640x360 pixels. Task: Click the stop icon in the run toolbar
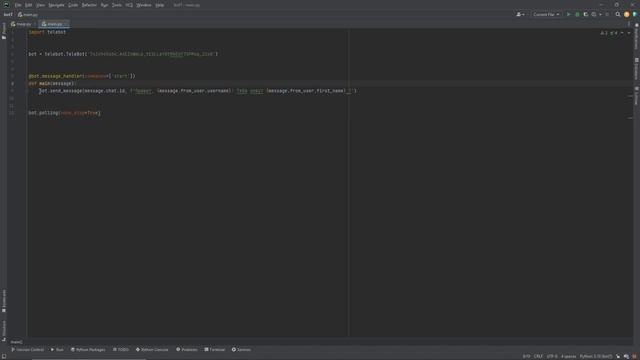tap(607, 14)
